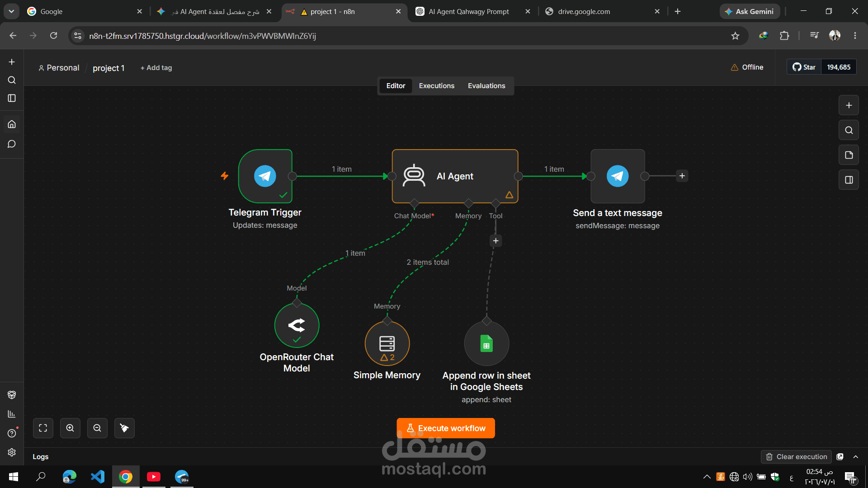The height and width of the screenshot is (488, 868).
Task: Open a new browser tab
Action: [x=678, y=11]
